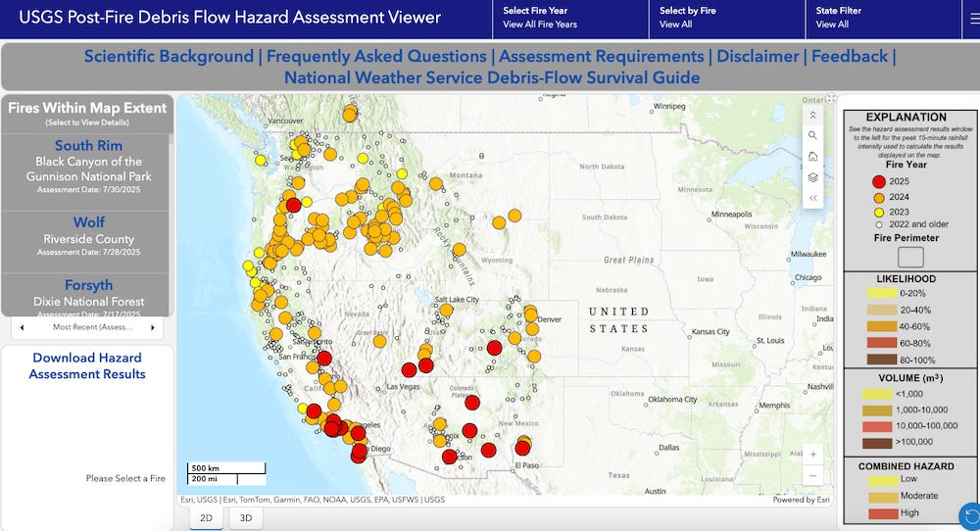980x531 pixels.
Task: Select the orange fire marker in western Wyoming
Action: tap(460, 249)
